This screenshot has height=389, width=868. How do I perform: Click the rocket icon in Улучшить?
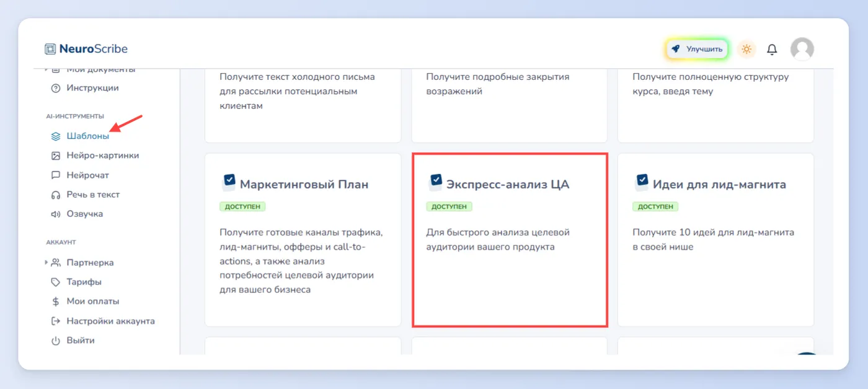coord(676,49)
